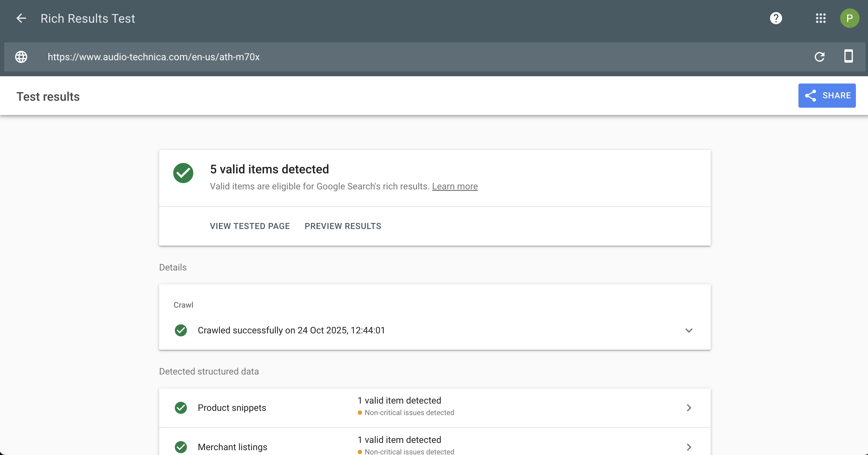Viewport: 868px width, 455px height.
Task: Go back using the arrow icon
Action: click(x=21, y=18)
